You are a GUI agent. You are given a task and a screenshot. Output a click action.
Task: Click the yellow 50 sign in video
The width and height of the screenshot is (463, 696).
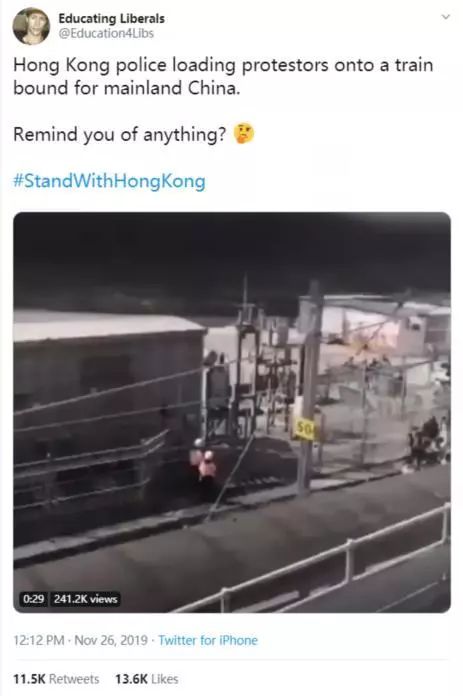(305, 428)
